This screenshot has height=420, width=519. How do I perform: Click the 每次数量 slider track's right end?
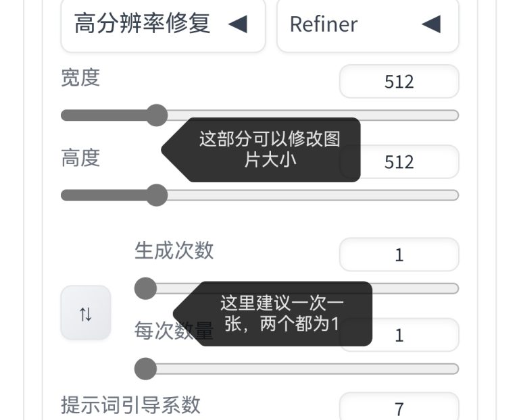[453, 369]
